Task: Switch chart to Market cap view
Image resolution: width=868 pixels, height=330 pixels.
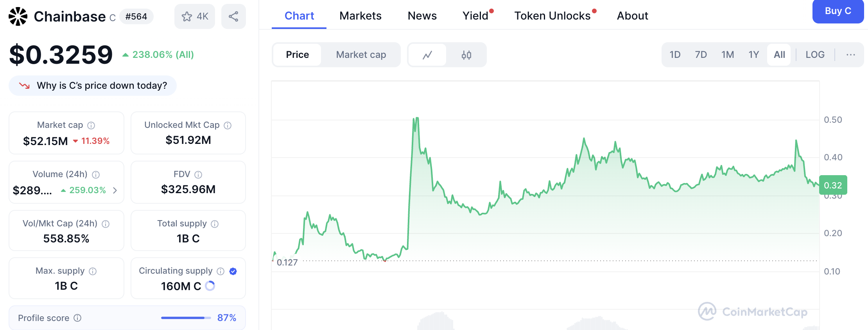Action: pyautogui.click(x=360, y=55)
